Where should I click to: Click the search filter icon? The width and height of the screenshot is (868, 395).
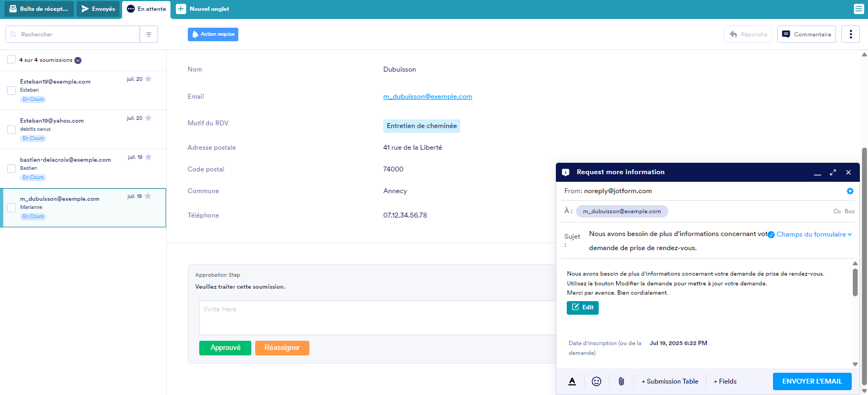149,34
